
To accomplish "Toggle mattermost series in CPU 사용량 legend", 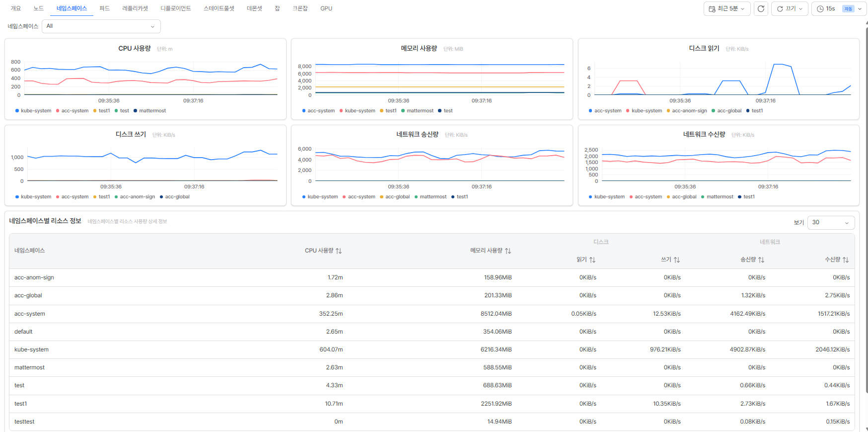I will tap(149, 111).
